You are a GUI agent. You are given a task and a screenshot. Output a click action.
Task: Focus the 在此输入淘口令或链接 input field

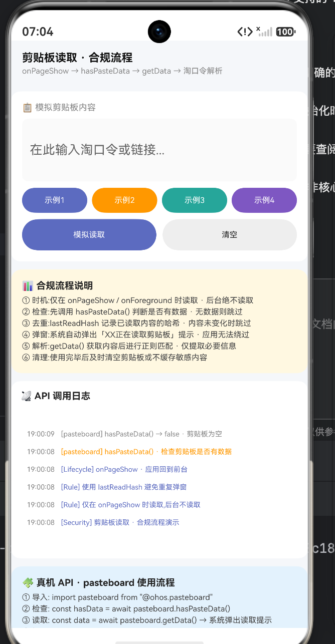tap(159, 150)
